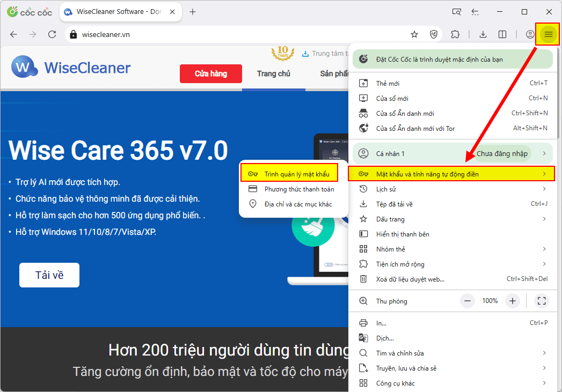Click the Chưa đăng nhập sign-in chip
Screen dimensions: 562x392
point(502,153)
